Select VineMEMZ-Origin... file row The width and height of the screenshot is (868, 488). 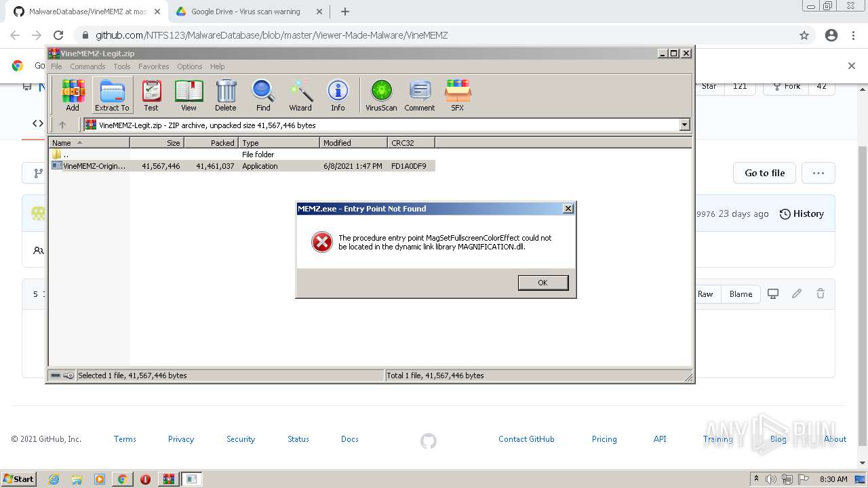(242, 166)
